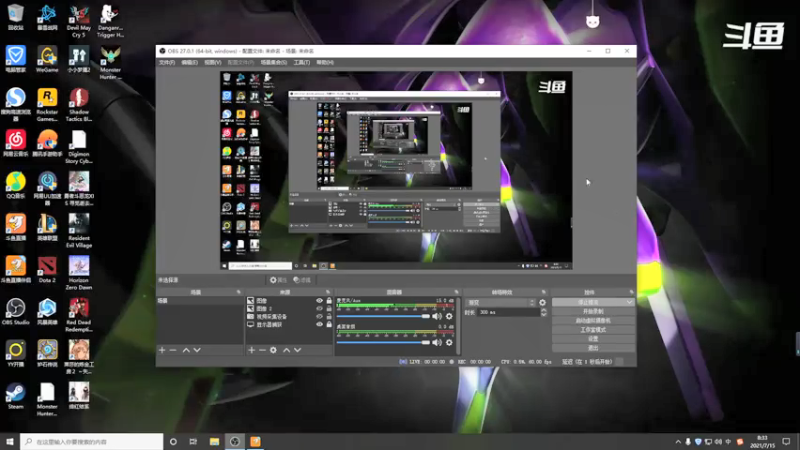The height and width of the screenshot is (450, 800).
Task: Open transition properties gear icon
Action: [542, 303]
